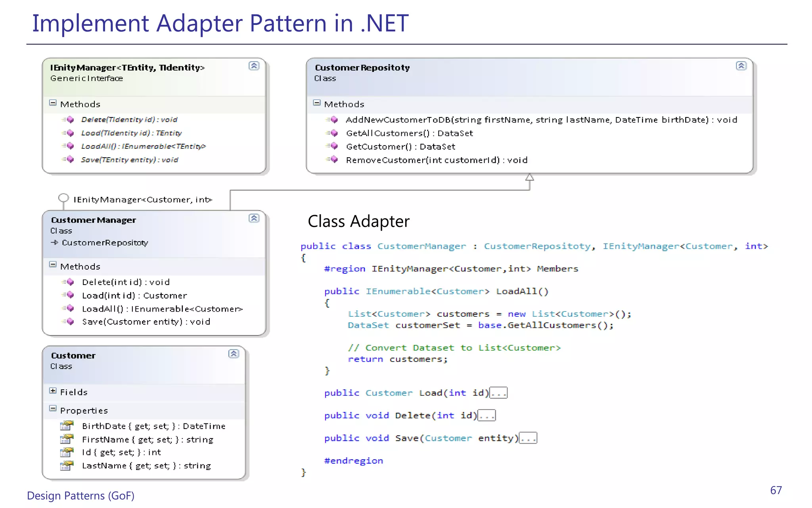Expand collapsed code after Delete(int id)
Image resolution: width=812 pixels, height=508 pixels.
(486, 416)
